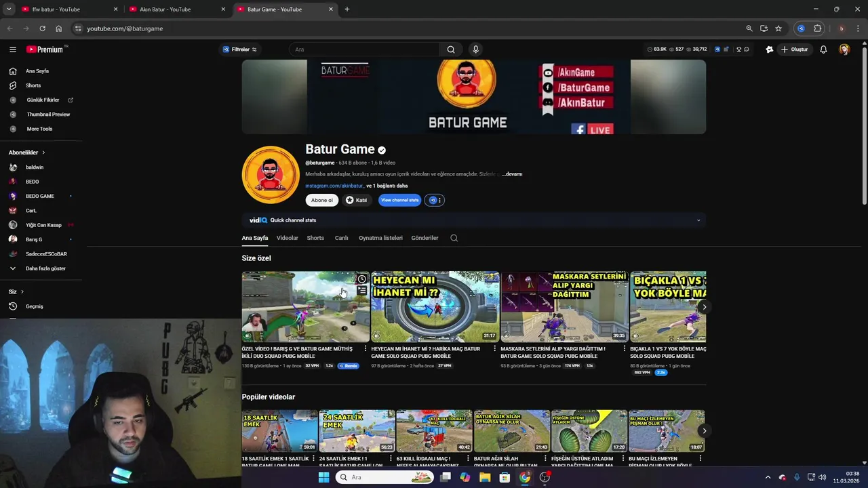Show next videos in Size özel row
This screenshot has width=868, height=488.
pyautogui.click(x=704, y=307)
